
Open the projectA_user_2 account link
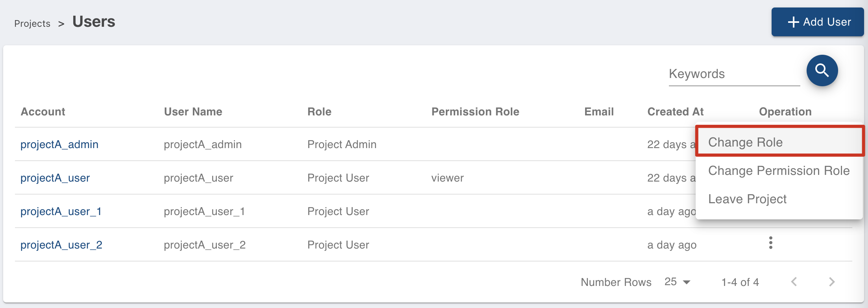[61, 245]
